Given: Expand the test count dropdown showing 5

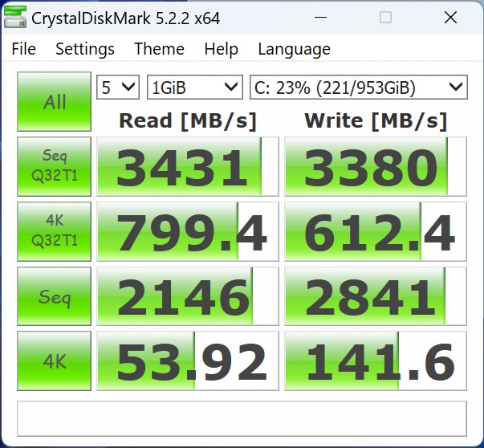Looking at the screenshot, I should coord(118,88).
